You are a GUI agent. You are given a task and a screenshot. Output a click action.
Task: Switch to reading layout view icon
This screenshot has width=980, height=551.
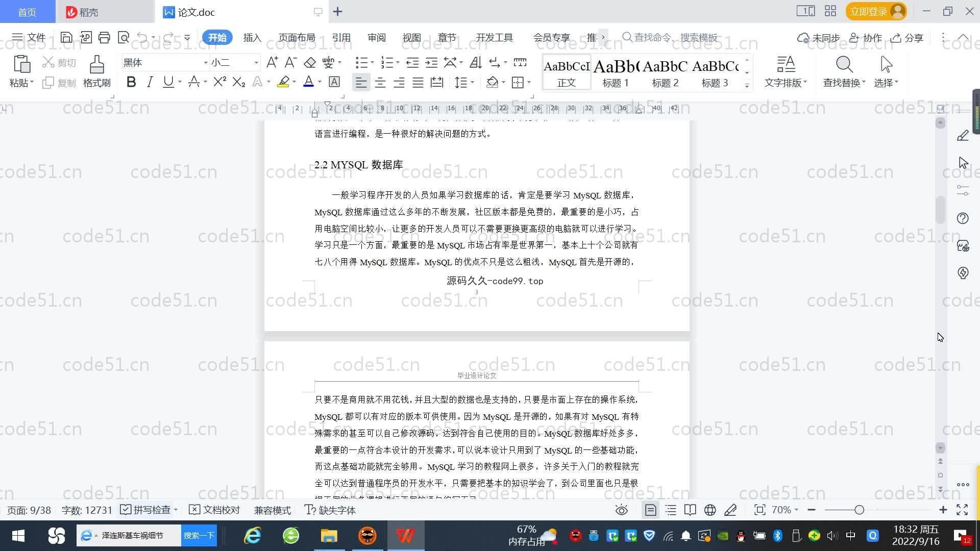(x=690, y=510)
